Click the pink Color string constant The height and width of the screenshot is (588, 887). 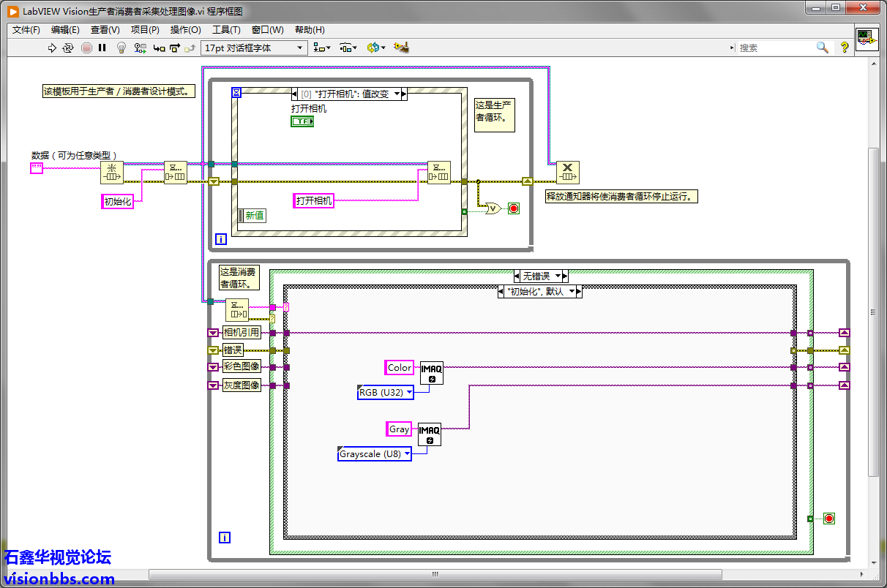(x=400, y=368)
